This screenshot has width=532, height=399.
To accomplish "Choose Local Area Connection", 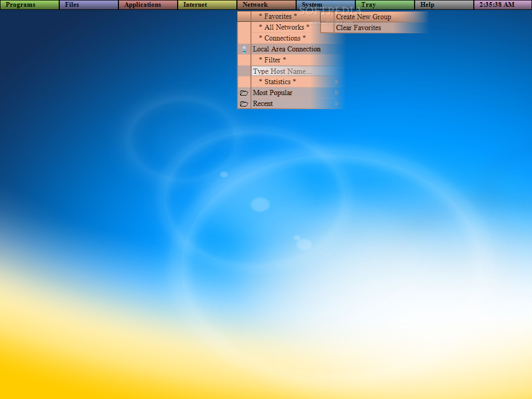I will point(290,49).
